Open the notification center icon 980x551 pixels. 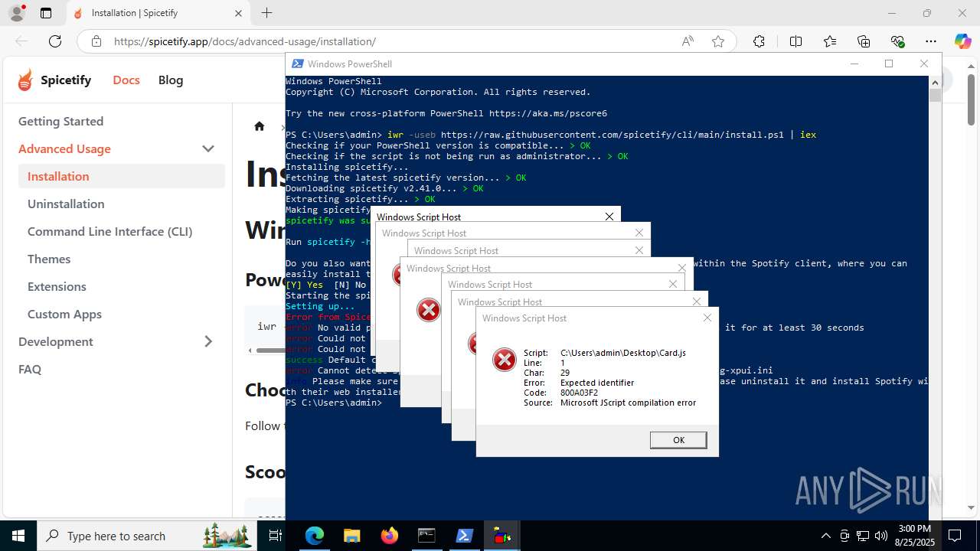coord(955,536)
